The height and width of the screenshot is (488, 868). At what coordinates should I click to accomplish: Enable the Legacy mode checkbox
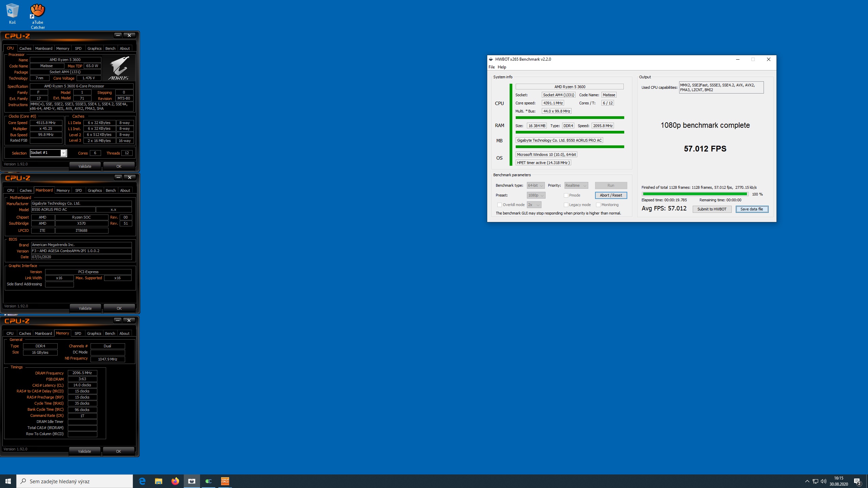click(x=566, y=205)
